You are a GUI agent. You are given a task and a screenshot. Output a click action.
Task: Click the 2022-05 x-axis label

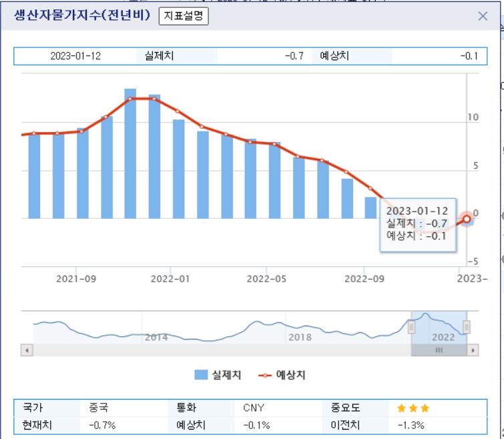coord(266,279)
